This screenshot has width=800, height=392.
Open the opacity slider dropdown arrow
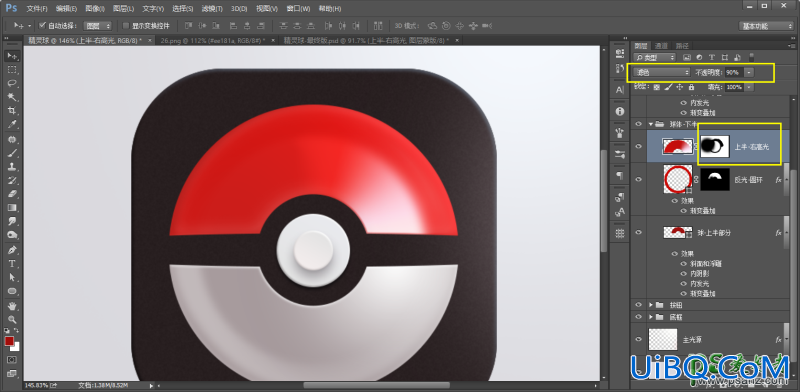(x=748, y=72)
